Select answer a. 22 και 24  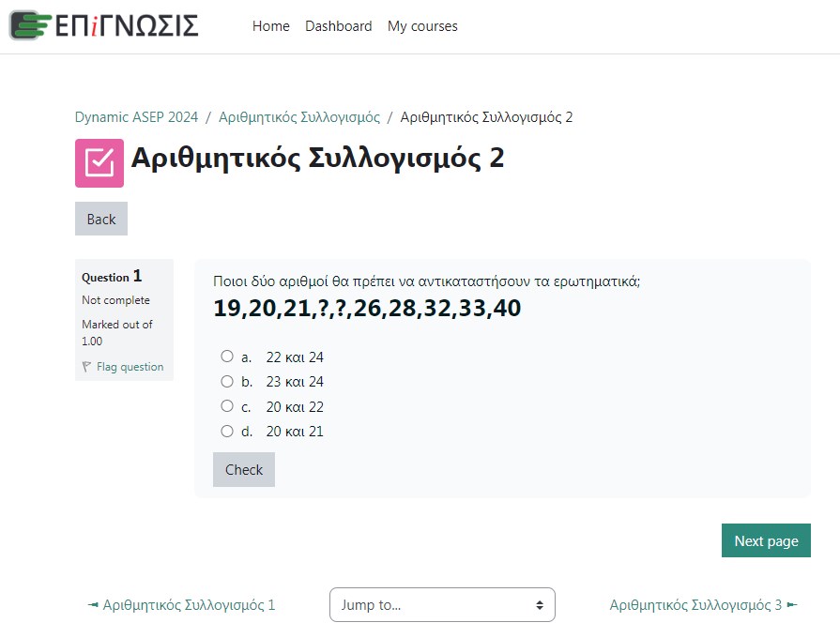click(227, 357)
